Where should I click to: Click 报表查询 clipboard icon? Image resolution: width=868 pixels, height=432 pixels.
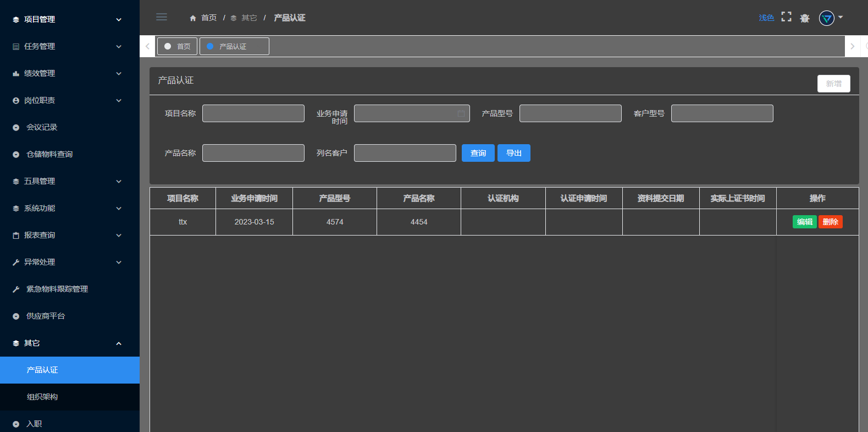click(16, 236)
